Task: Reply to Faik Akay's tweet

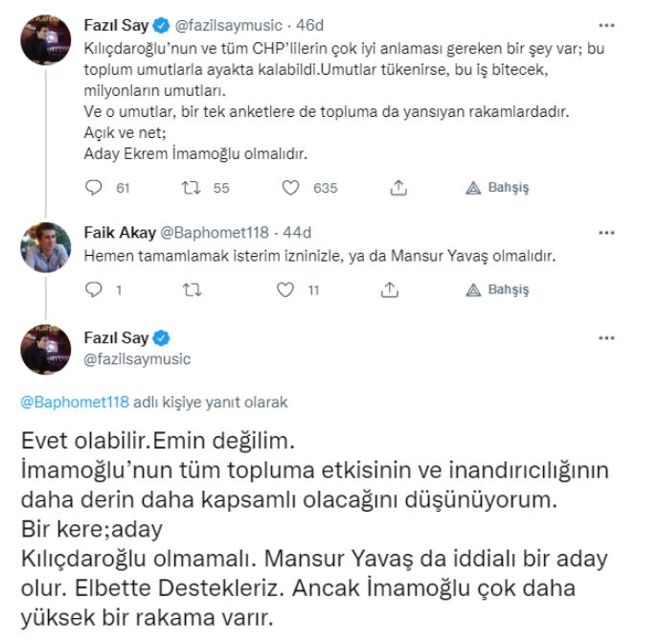Action: point(93,288)
